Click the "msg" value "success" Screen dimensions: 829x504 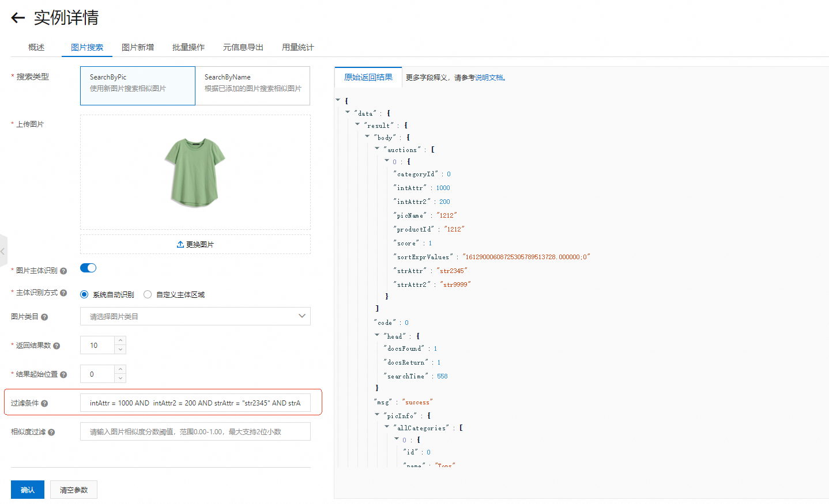(417, 402)
